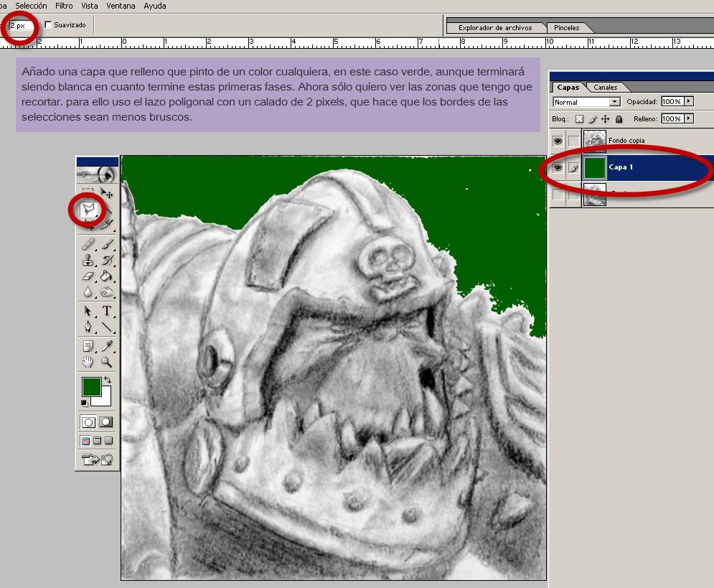The width and height of the screenshot is (714, 588).
Task: Select the Capa 1 green thumbnail
Action: coord(595,167)
